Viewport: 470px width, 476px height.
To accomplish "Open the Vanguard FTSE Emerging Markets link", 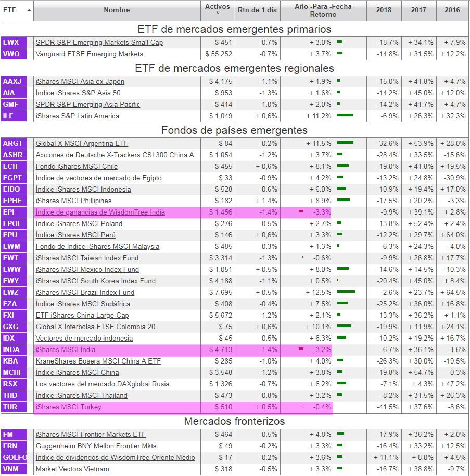I will (89, 54).
